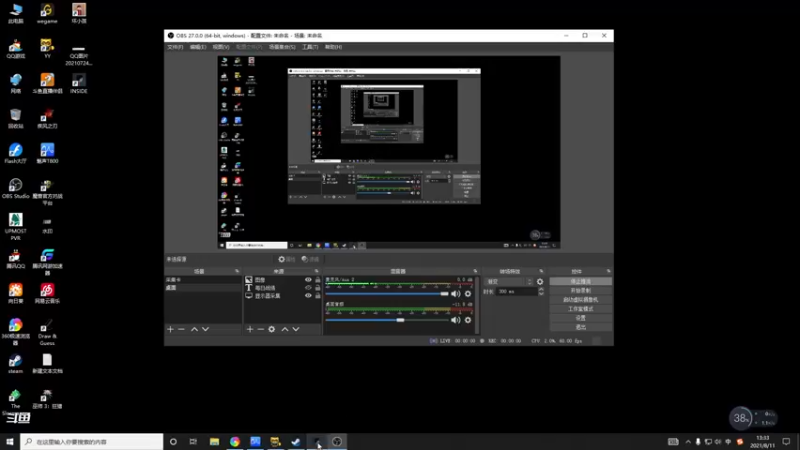Screen dimensions: 800x450
Task: Toggle visibility of the display capture source
Action: coord(308,296)
